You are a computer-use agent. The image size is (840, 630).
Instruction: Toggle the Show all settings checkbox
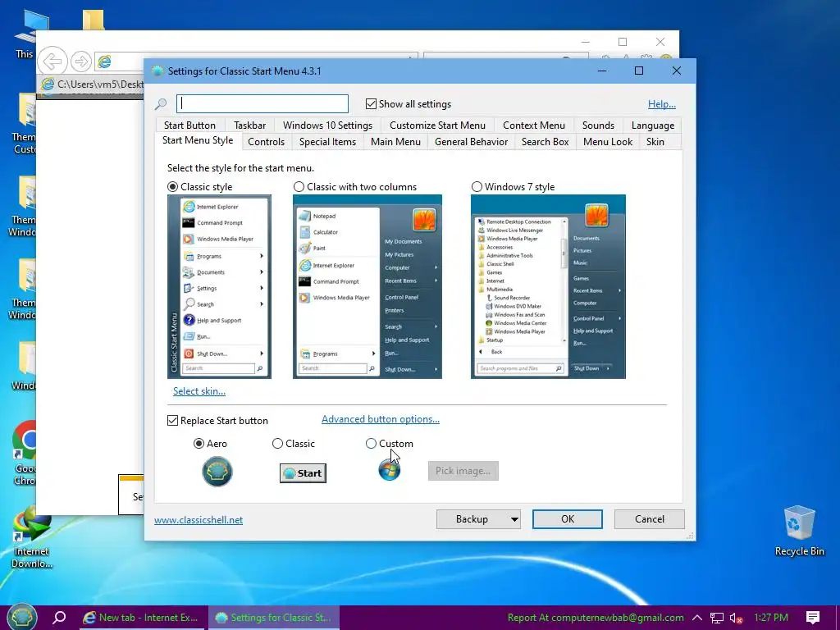click(371, 104)
